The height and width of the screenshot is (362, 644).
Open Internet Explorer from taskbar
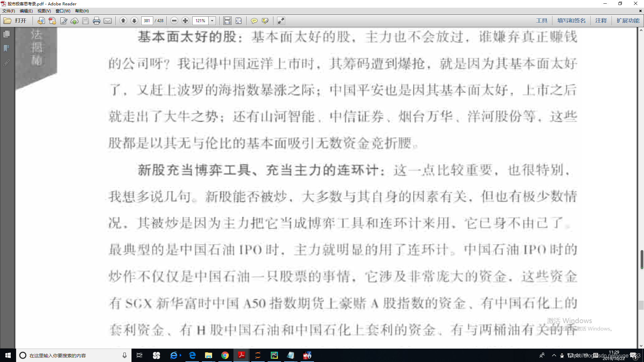[x=174, y=355]
